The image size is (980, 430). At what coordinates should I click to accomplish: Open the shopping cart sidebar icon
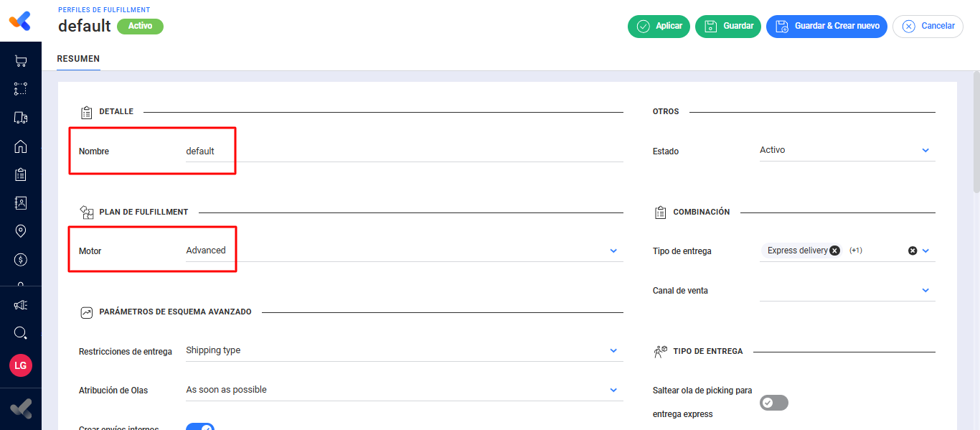pos(21,62)
